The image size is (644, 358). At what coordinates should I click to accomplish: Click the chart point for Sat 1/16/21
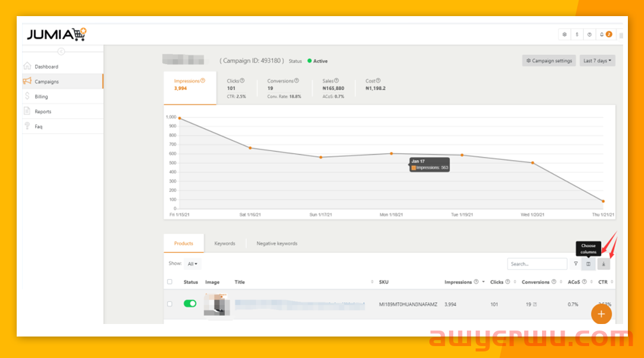click(250, 148)
